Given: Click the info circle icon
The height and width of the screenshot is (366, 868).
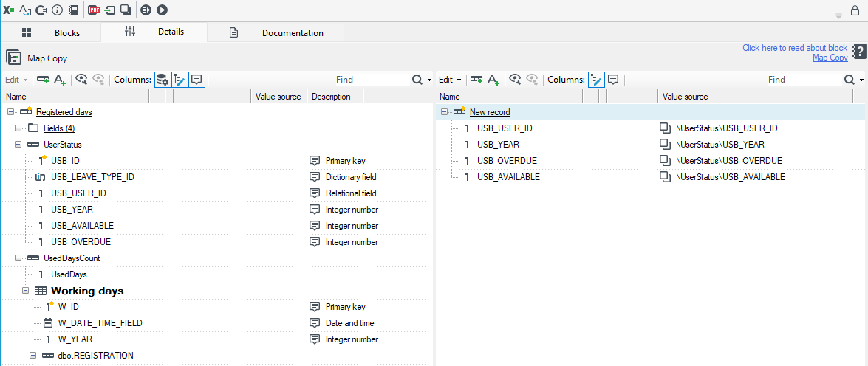Looking at the screenshot, I should (58, 10).
